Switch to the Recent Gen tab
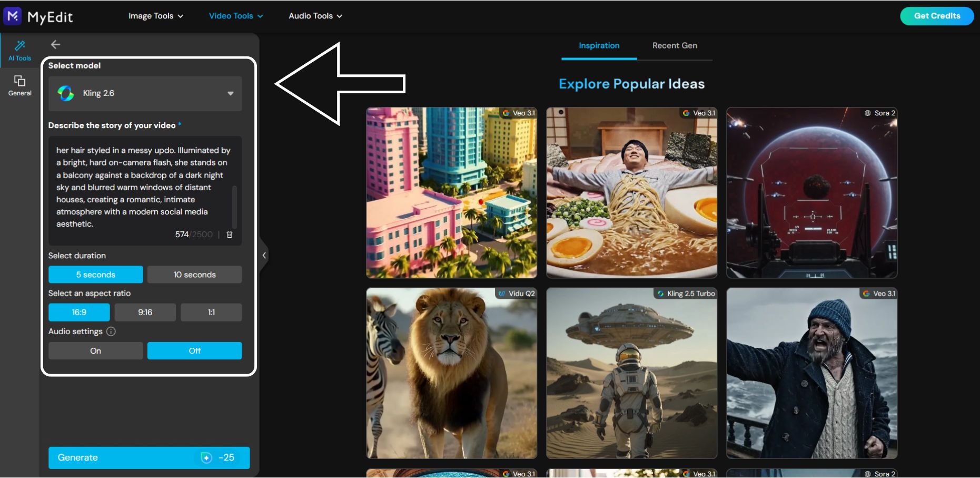The height and width of the screenshot is (478, 980). coord(675,46)
